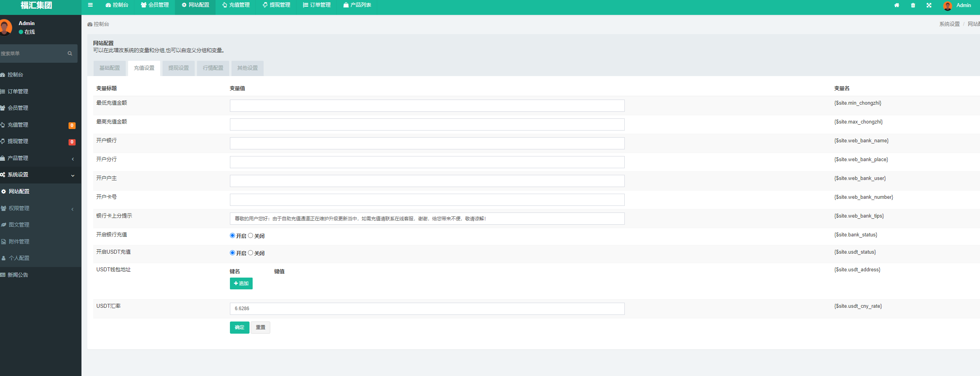The width and height of the screenshot is (980, 376).
Task: Click the 最低充值金额 input field
Action: click(427, 106)
